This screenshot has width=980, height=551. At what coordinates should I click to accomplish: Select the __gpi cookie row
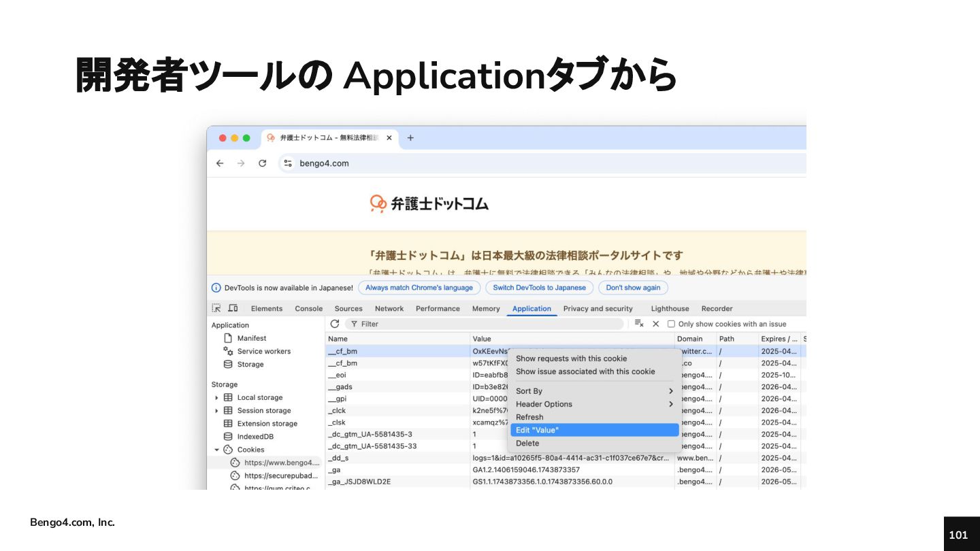[x=566, y=399]
